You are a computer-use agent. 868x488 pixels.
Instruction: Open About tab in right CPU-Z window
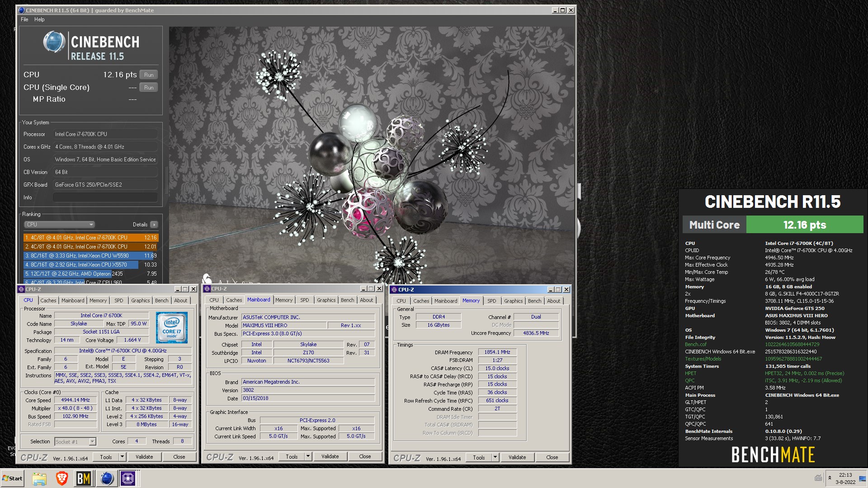[x=554, y=301]
